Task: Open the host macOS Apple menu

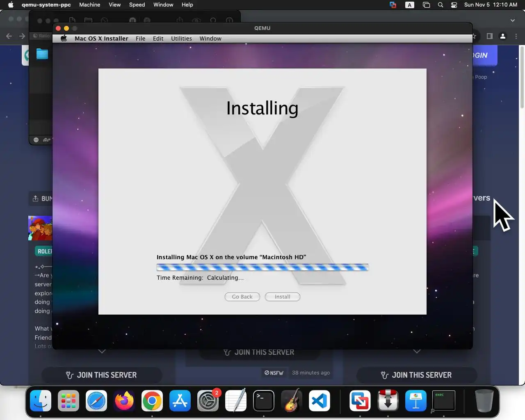Action: point(11,5)
